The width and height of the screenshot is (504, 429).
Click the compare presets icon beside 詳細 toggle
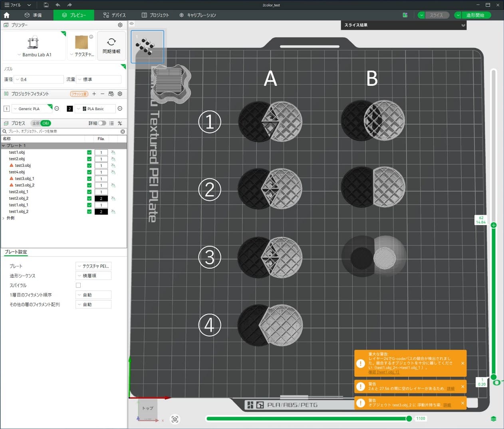coord(120,123)
